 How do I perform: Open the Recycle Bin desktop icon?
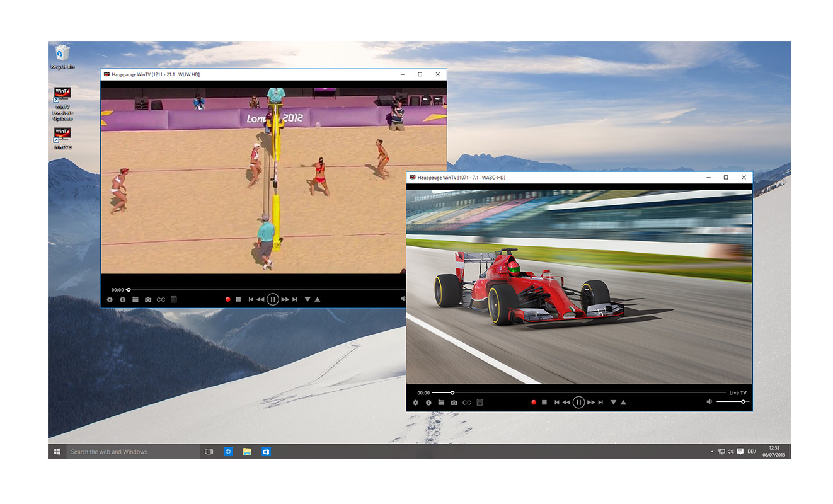[62, 57]
